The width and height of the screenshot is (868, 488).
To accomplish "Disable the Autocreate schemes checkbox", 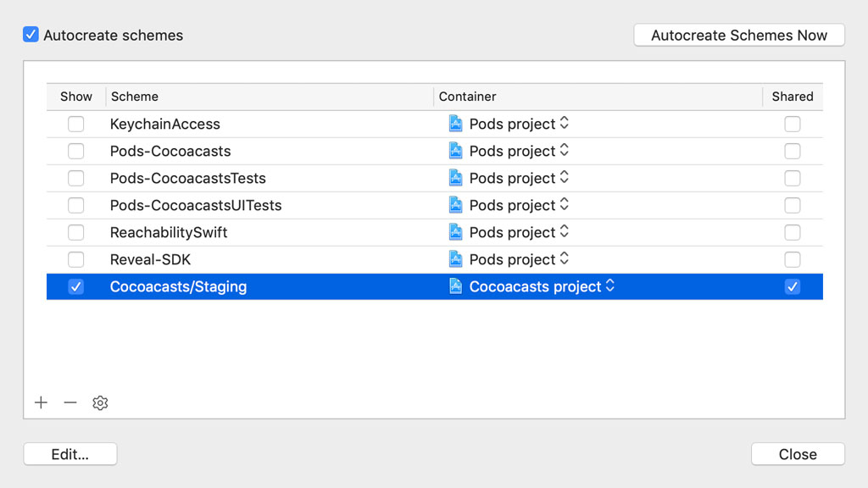I will [x=31, y=34].
